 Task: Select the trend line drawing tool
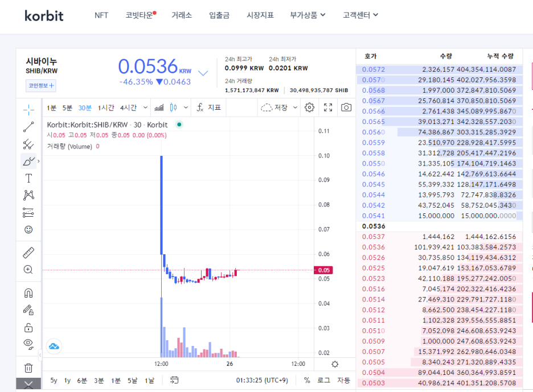point(28,127)
